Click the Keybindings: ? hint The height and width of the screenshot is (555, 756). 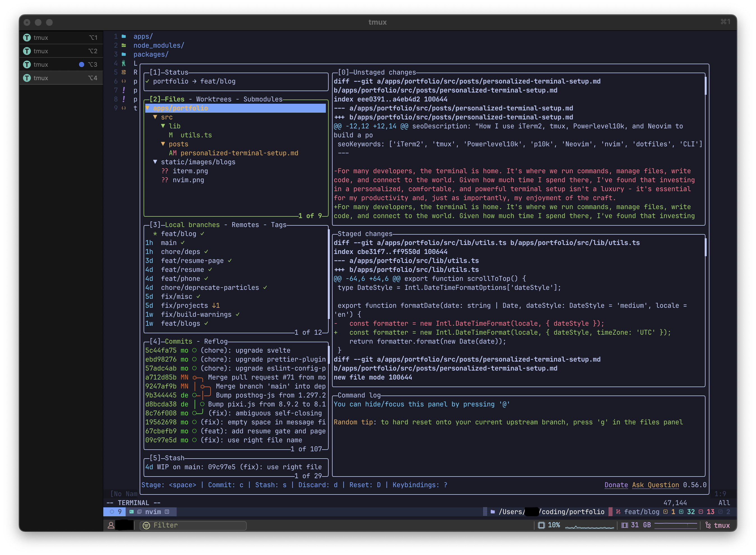(x=420, y=485)
